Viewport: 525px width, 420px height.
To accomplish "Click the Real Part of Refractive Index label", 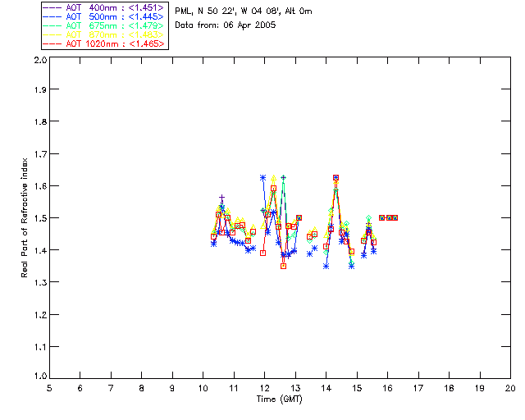I will (x=25, y=217).
